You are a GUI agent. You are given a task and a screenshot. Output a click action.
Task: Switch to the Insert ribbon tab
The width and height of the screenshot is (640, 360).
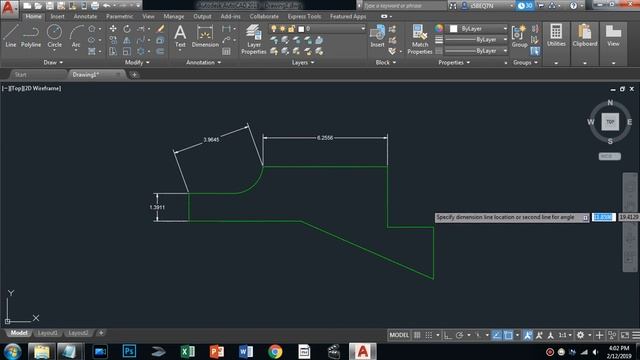(58, 16)
